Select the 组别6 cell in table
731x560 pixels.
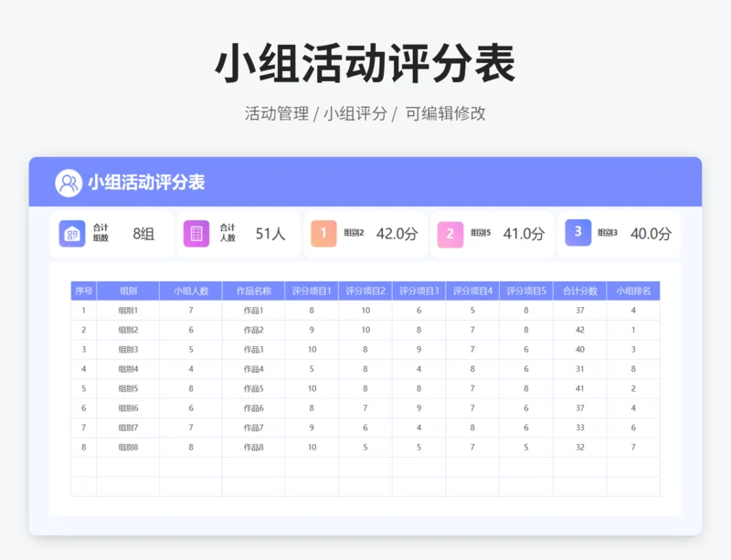pos(128,408)
